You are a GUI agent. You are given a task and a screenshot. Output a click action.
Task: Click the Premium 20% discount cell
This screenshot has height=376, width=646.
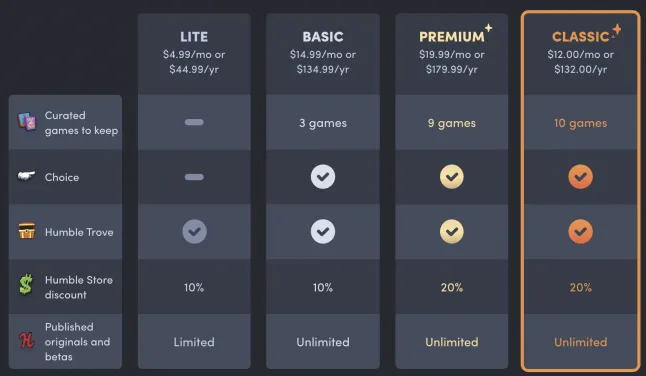pyautogui.click(x=452, y=287)
